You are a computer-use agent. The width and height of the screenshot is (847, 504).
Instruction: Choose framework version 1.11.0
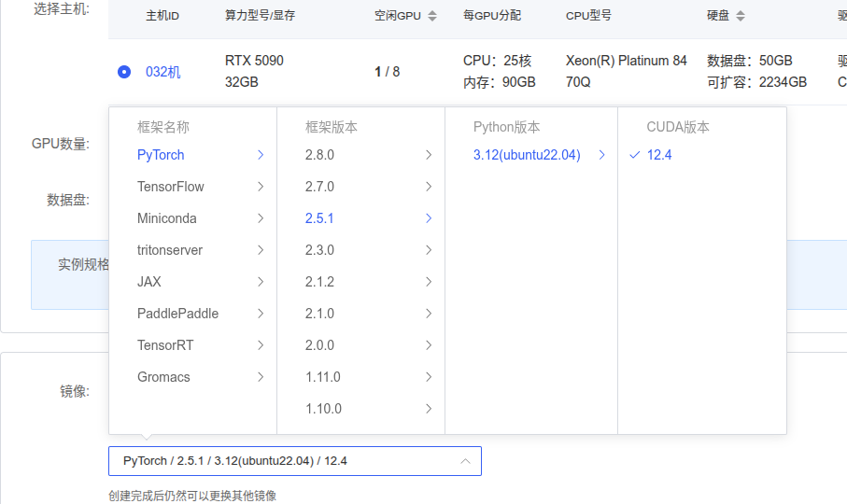[x=323, y=377]
